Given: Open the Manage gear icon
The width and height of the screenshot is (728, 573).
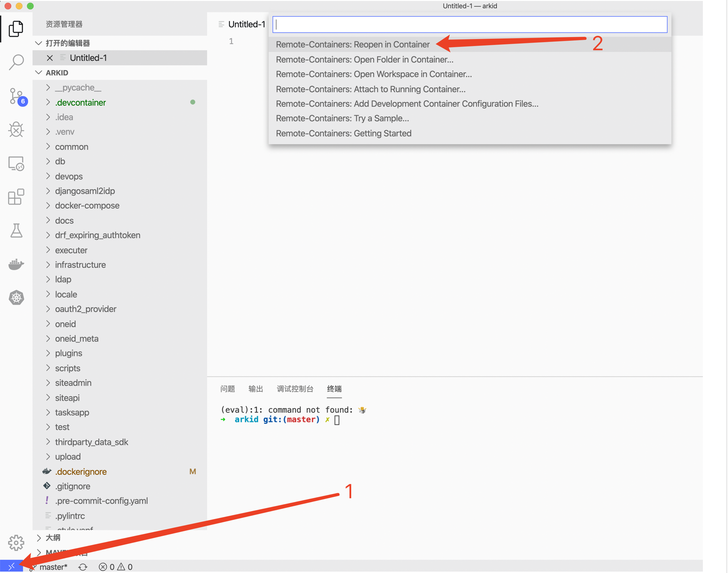Looking at the screenshot, I should pyautogui.click(x=16, y=542).
